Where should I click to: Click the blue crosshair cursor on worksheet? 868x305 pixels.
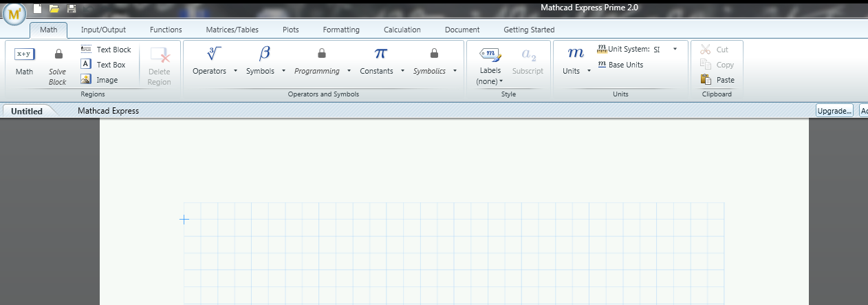click(x=184, y=220)
